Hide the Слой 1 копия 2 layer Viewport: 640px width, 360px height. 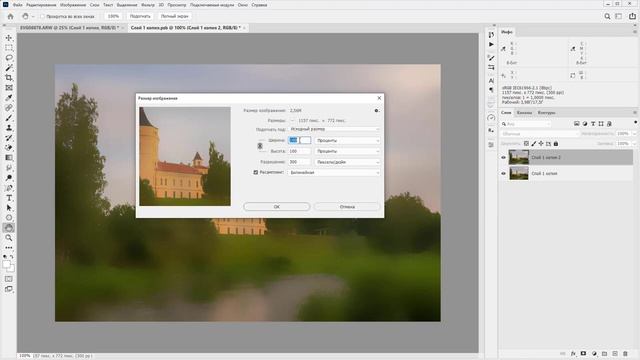click(x=503, y=158)
